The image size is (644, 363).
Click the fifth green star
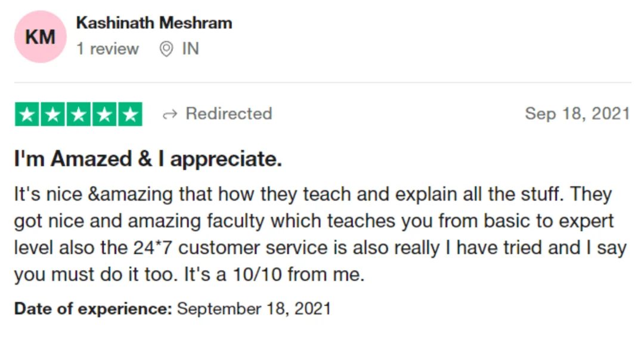tap(130, 114)
